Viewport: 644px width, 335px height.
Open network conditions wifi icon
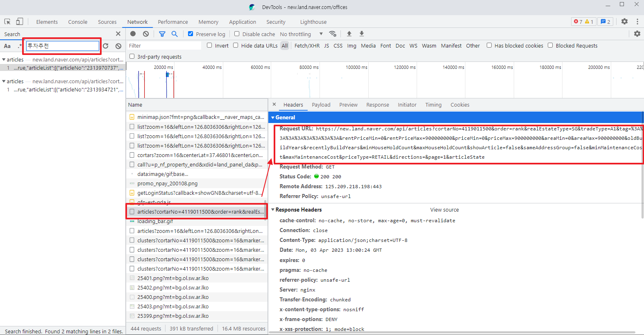pyautogui.click(x=333, y=34)
